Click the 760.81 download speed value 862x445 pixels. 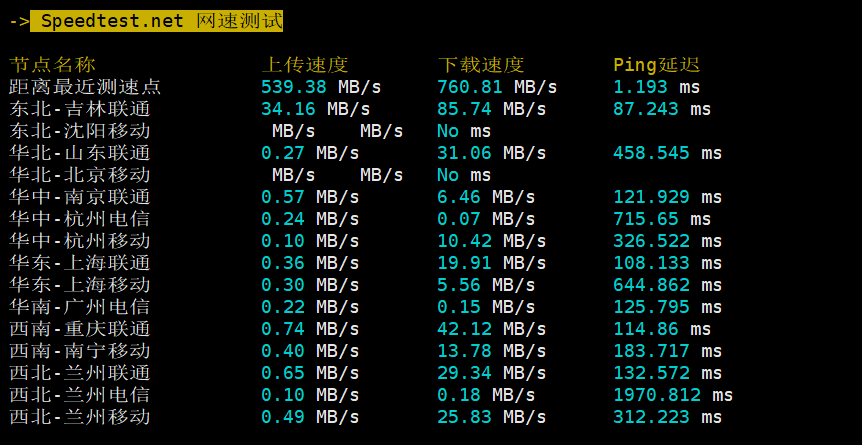coord(469,87)
